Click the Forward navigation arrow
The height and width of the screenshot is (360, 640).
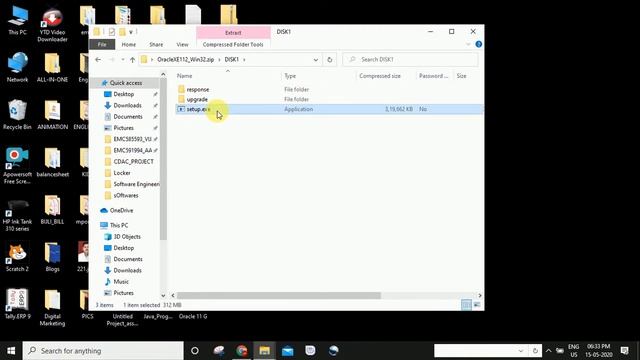(x=111, y=60)
